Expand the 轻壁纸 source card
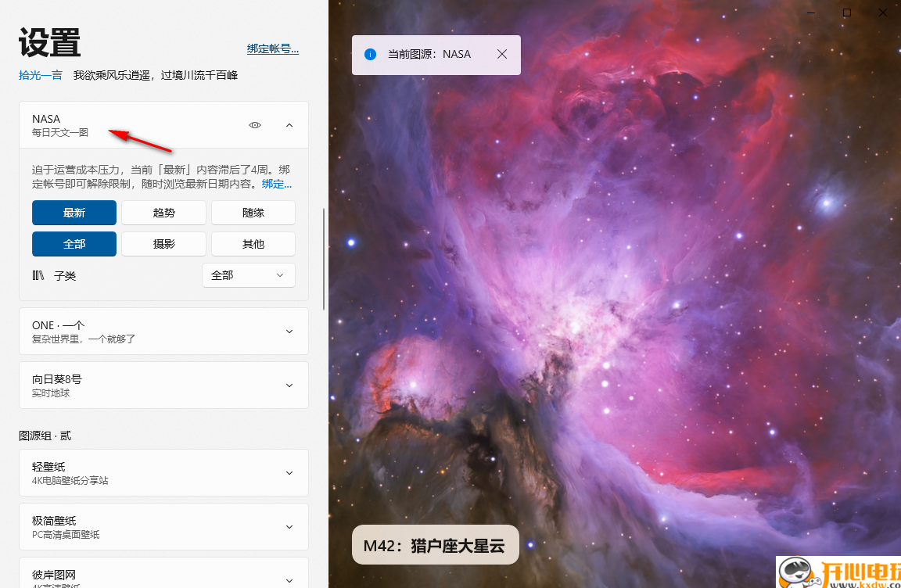Image resolution: width=901 pixels, height=588 pixels. tap(163, 472)
